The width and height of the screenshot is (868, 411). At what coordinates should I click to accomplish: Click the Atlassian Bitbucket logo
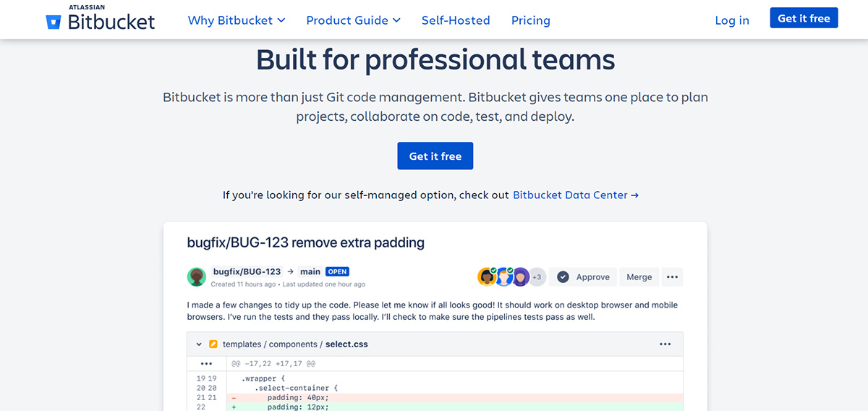pyautogui.click(x=100, y=18)
